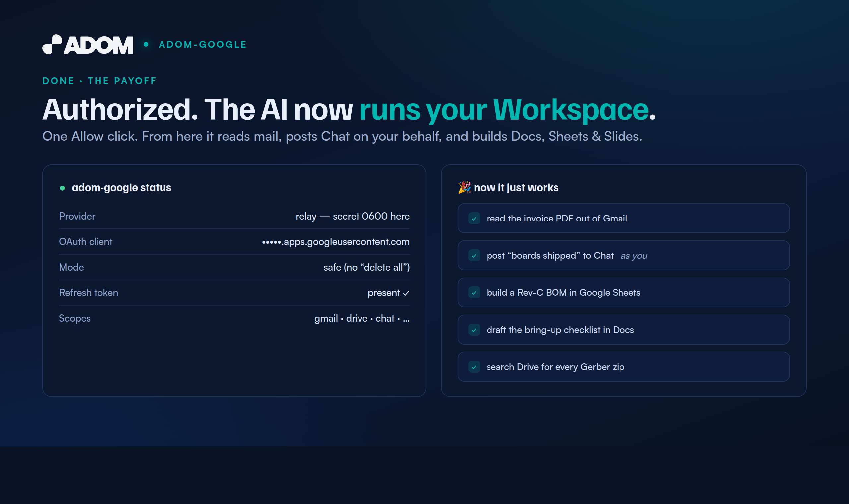Toggle the checkmark for post boards shipped to Chat
Screen dimensions: 849x504
click(474, 255)
